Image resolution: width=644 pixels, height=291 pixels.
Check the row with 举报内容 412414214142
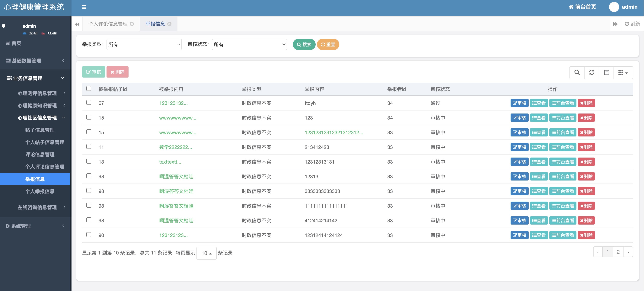(89, 220)
